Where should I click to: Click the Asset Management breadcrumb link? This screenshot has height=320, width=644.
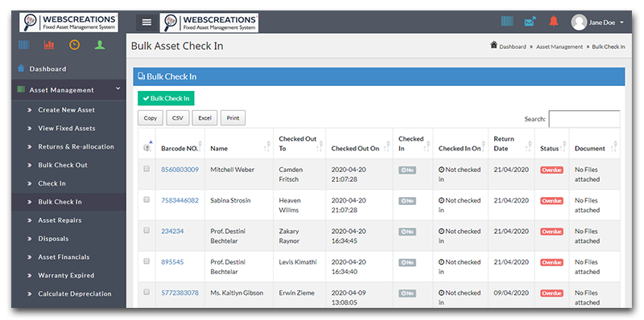tap(559, 47)
